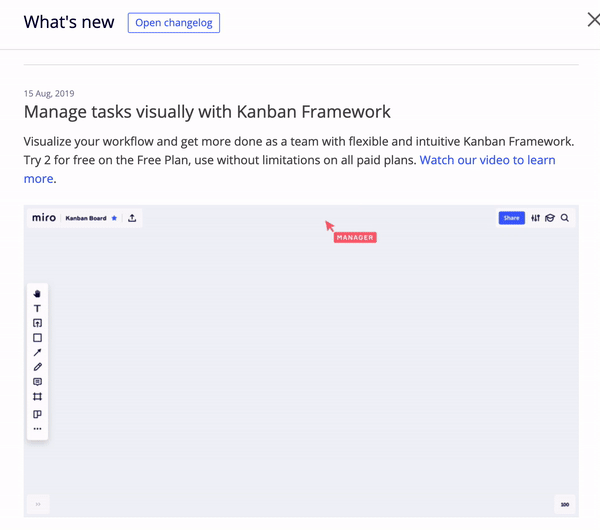Select the Frame tool
The height and width of the screenshot is (530, 600).
coord(37,396)
